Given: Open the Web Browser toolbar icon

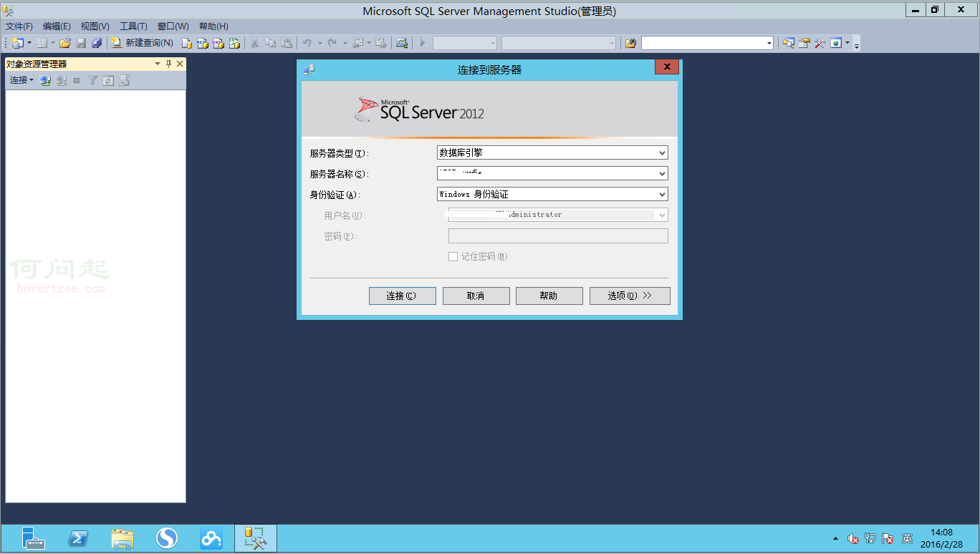Looking at the screenshot, I should pyautogui.click(x=836, y=43).
